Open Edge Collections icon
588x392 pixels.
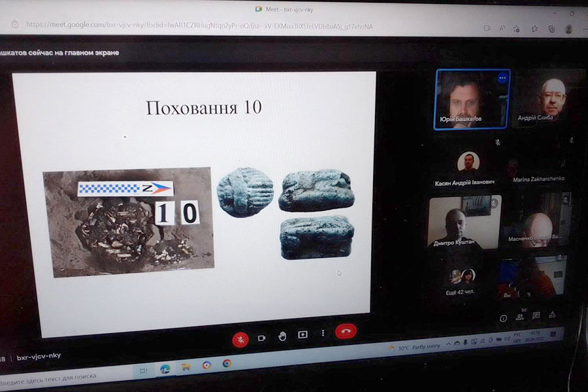551,29
